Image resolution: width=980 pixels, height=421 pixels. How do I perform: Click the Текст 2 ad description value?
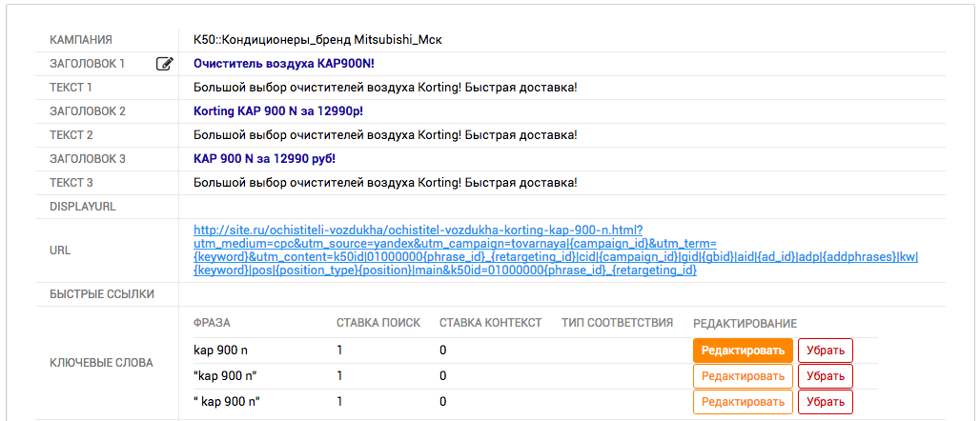[x=386, y=135]
